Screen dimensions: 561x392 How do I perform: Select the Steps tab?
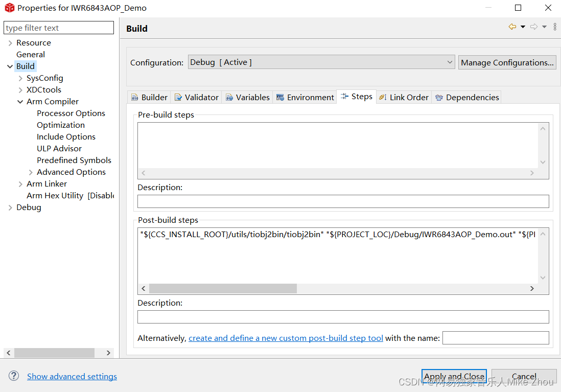pos(356,97)
